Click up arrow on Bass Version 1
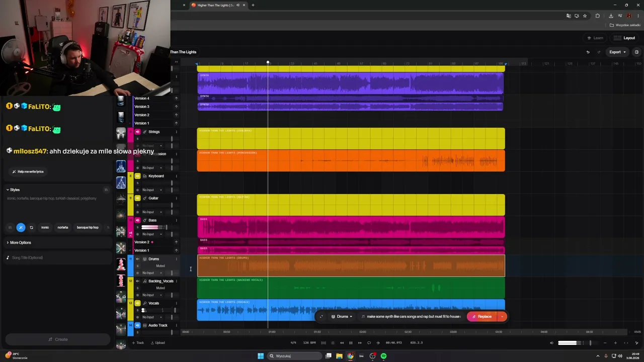 pyautogui.click(x=176, y=250)
